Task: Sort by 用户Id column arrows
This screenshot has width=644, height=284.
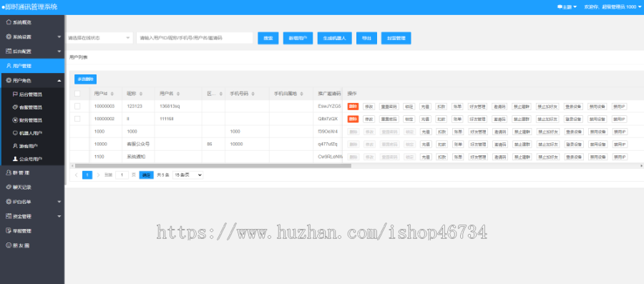Action: tap(112, 94)
